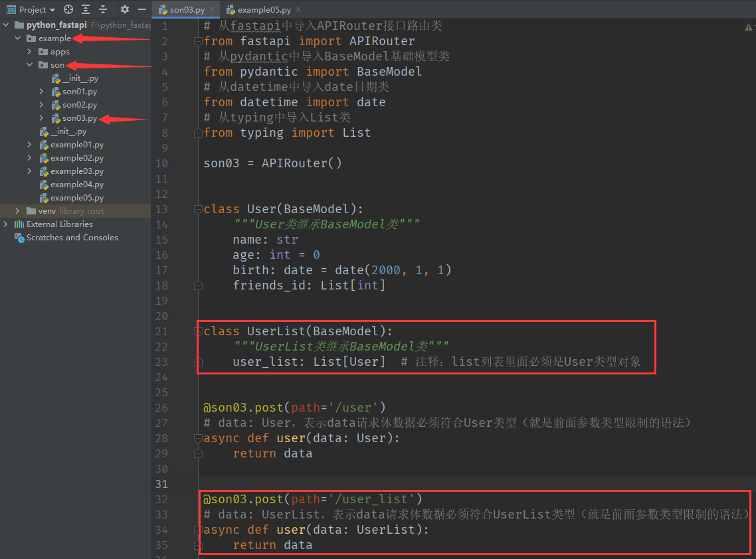
Task: Expand the External Libraries node
Action: [6, 224]
